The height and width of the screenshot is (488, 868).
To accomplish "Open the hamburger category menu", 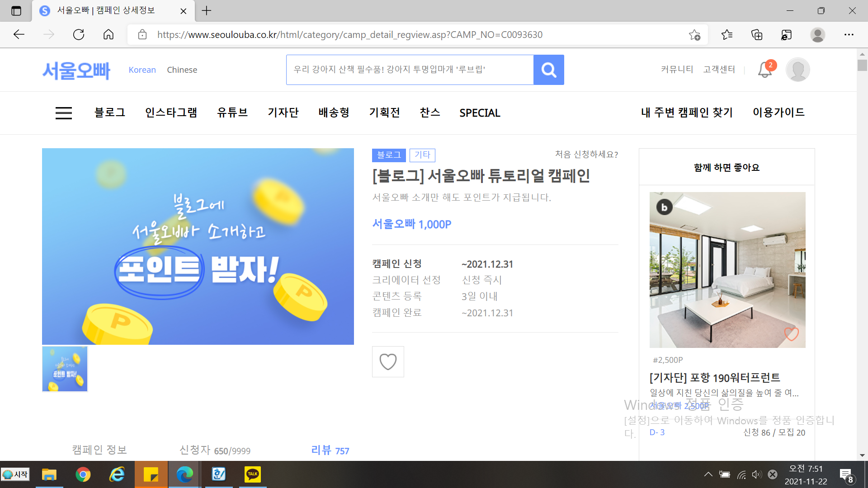I will click(x=64, y=113).
